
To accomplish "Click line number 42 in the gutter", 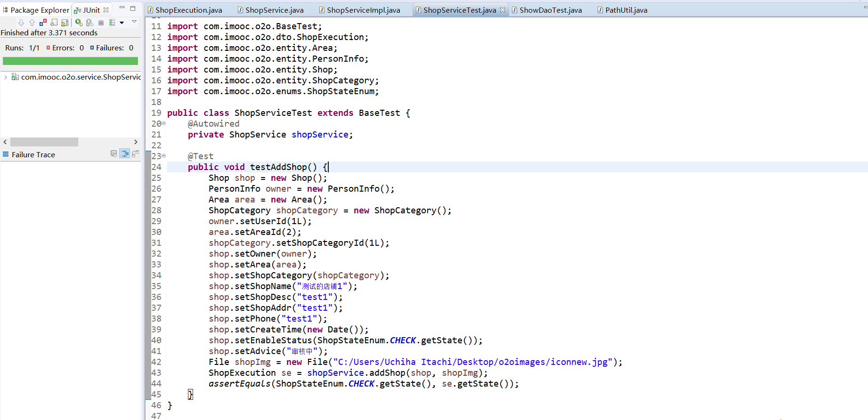I will coord(156,362).
